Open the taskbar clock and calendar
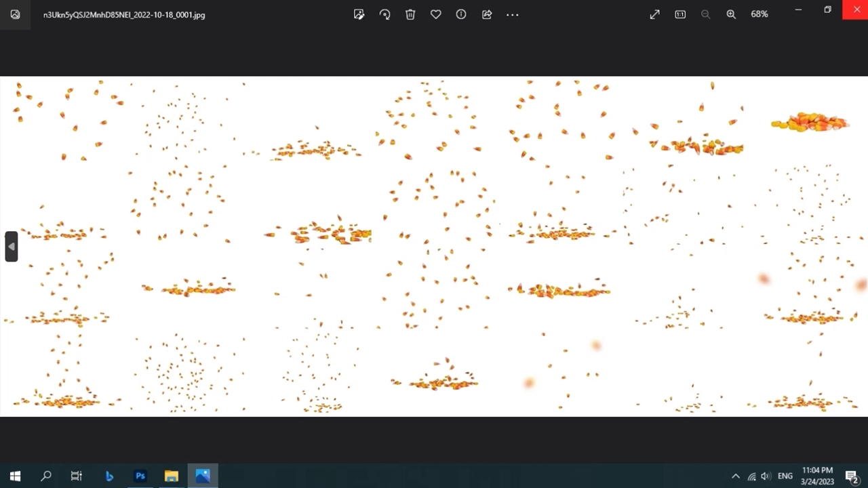This screenshot has height=488, width=868. (x=817, y=476)
